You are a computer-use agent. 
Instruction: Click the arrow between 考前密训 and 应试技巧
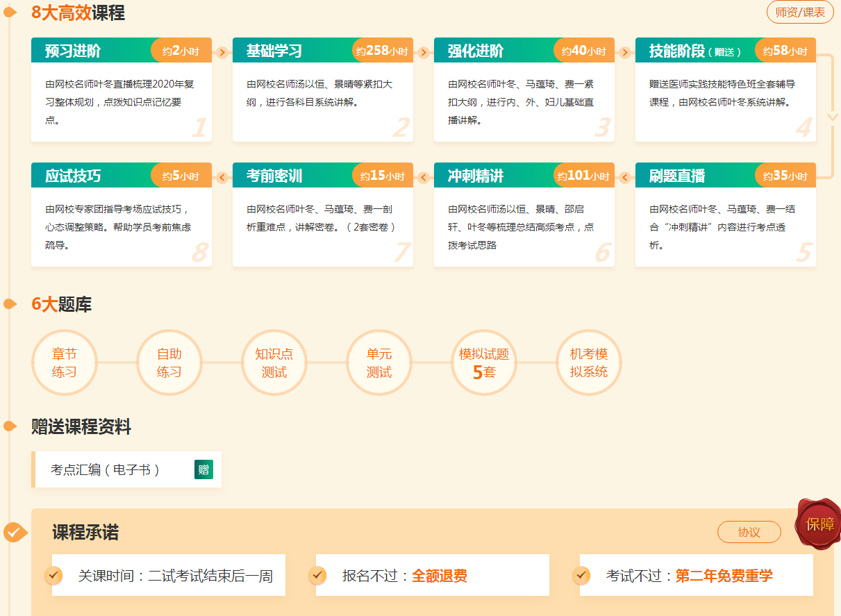(x=222, y=177)
